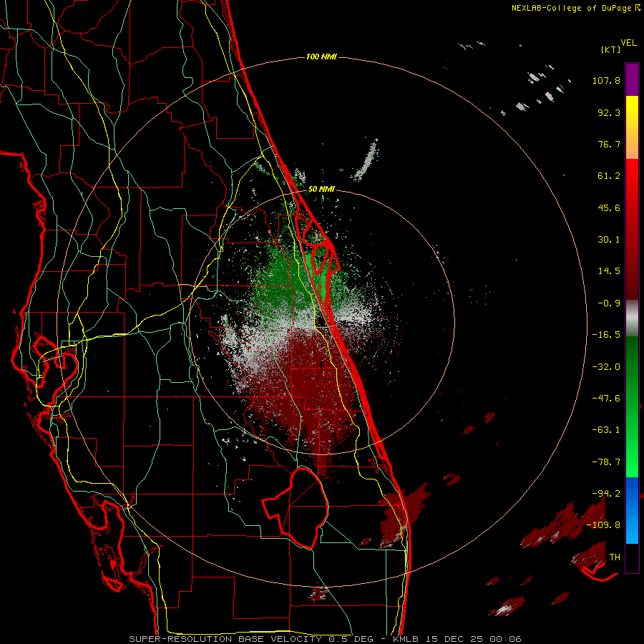This screenshot has height=644, width=644.
Task: Click the 0.5 DEG elevation text
Action: pyautogui.click(x=351, y=639)
